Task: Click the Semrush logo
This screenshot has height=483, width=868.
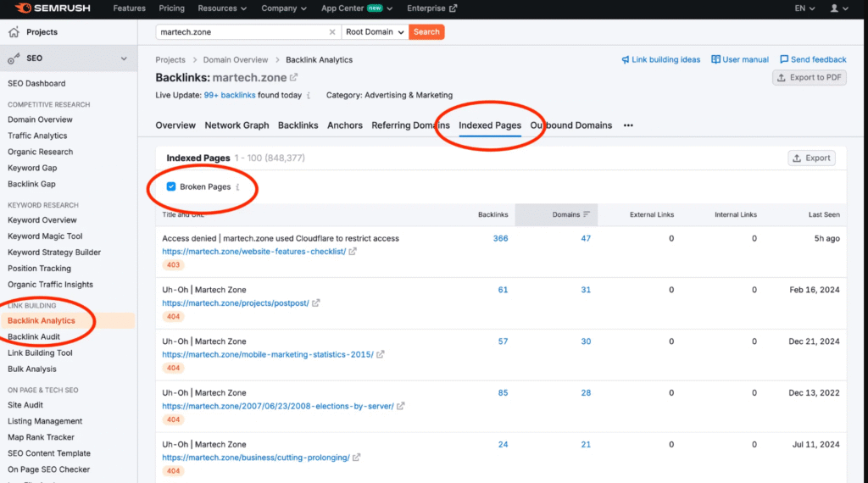Action: click(53, 8)
